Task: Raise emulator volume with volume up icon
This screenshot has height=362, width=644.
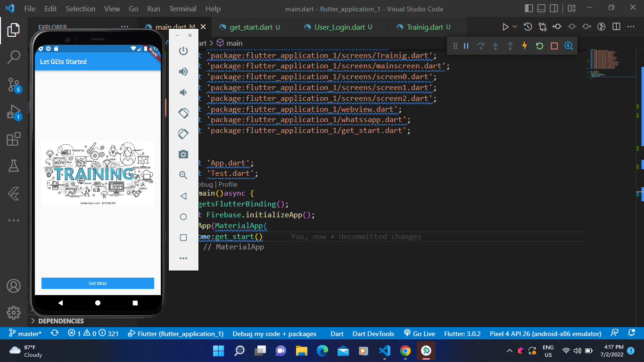Action: point(183,72)
